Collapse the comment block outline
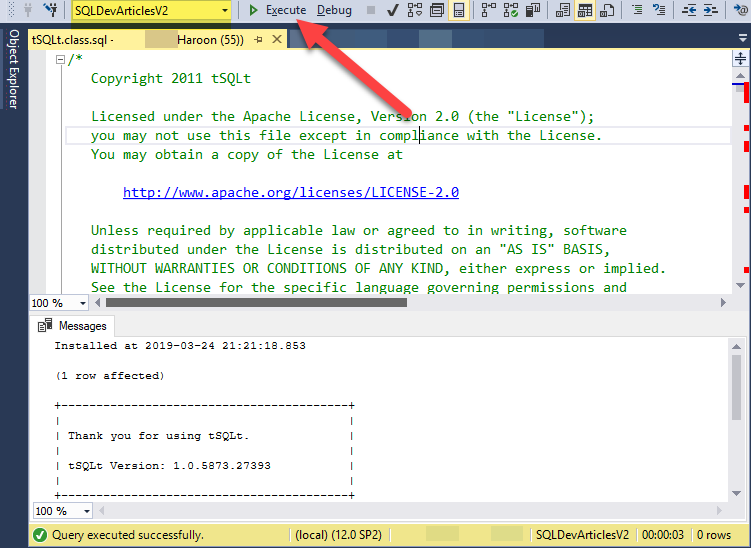 (60, 59)
